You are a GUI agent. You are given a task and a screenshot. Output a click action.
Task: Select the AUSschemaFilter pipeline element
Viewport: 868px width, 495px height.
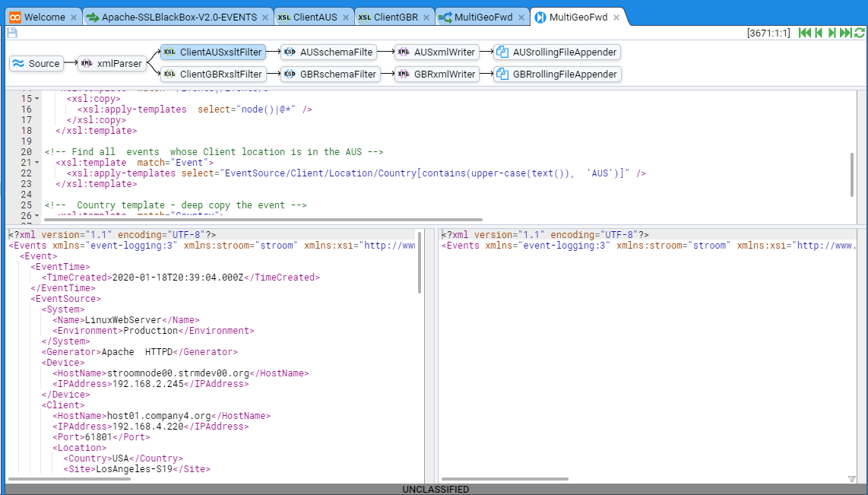[x=328, y=52]
